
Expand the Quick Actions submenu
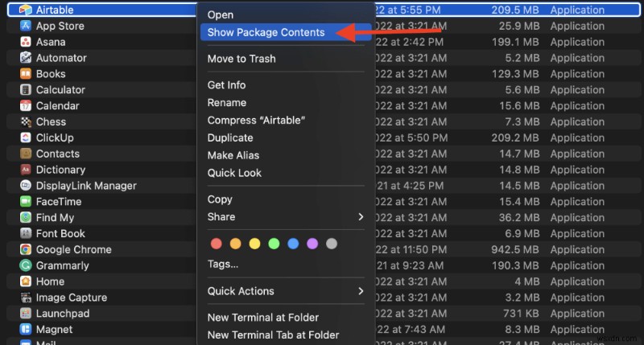pos(286,291)
